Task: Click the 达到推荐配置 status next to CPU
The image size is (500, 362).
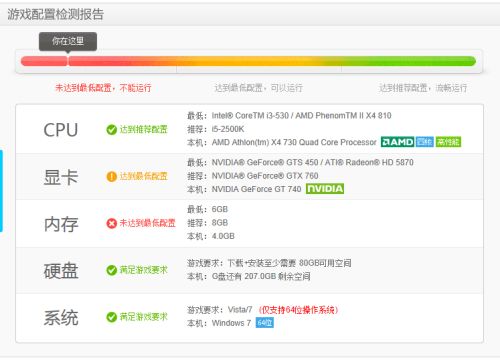Action: click(143, 130)
